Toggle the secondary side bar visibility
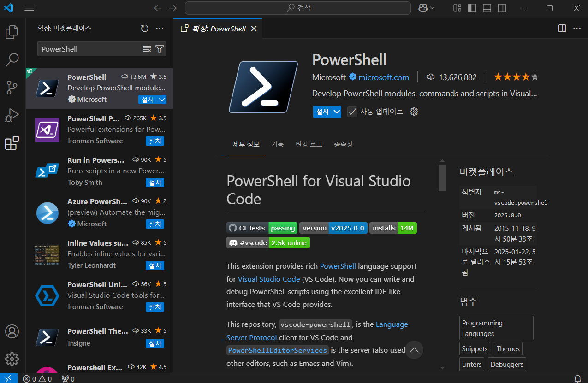 click(x=502, y=8)
